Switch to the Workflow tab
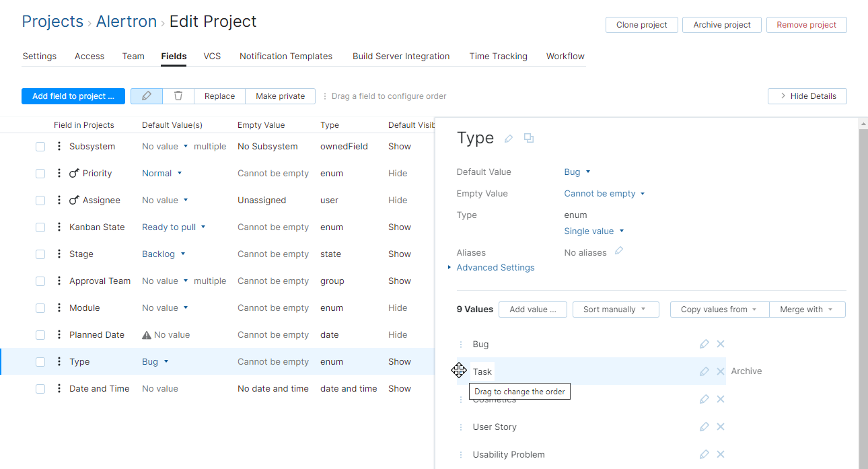Viewport: 868px width, 469px height. 565,56
